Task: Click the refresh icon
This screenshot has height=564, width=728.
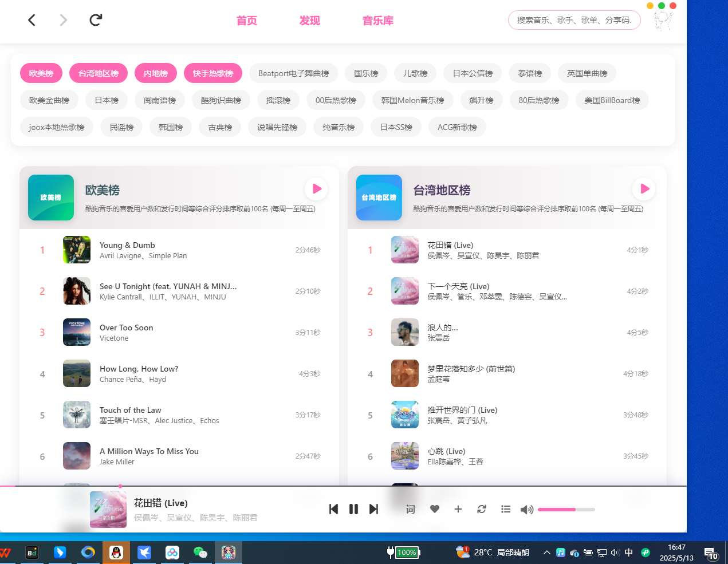Action: click(96, 20)
